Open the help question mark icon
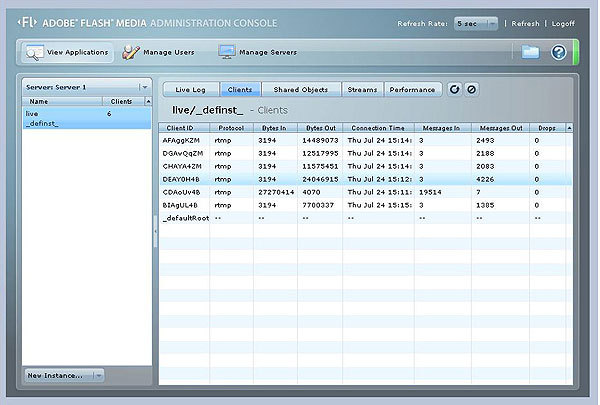The height and width of the screenshot is (405, 600). click(558, 52)
